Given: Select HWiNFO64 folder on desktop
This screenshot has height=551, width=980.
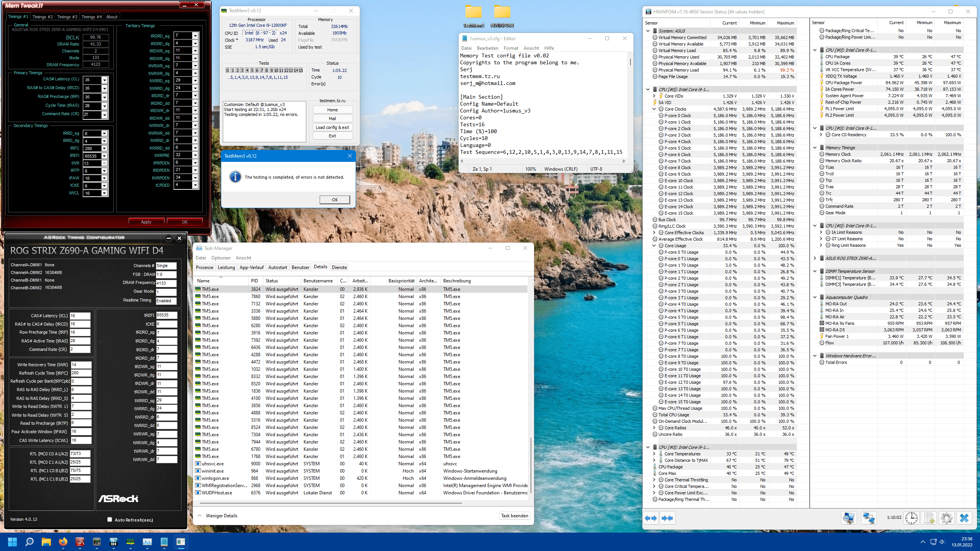Looking at the screenshot, I should (x=502, y=16).
